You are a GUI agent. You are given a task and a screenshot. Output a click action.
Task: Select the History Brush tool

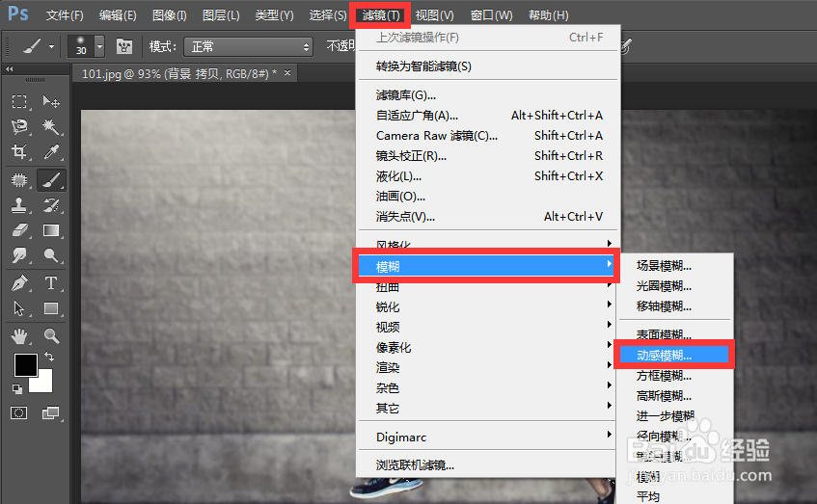click(51, 205)
